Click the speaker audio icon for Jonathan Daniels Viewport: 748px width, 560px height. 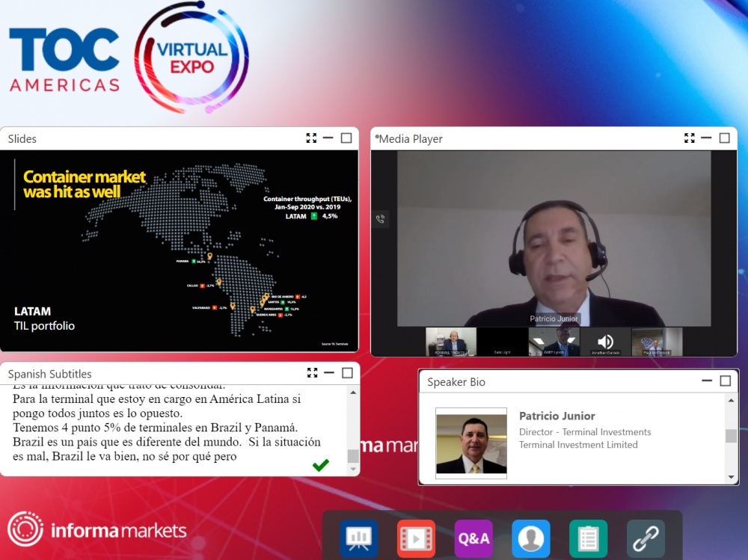click(605, 342)
